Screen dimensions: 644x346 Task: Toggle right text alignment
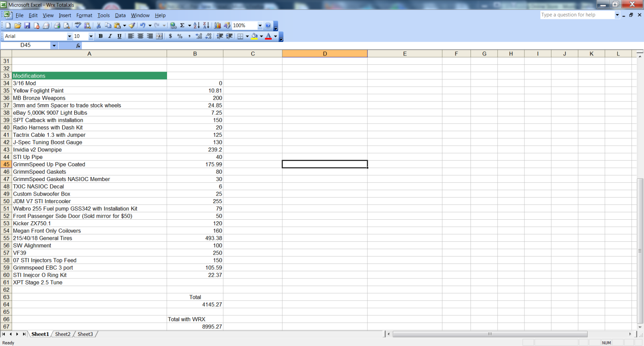click(x=150, y=36)
